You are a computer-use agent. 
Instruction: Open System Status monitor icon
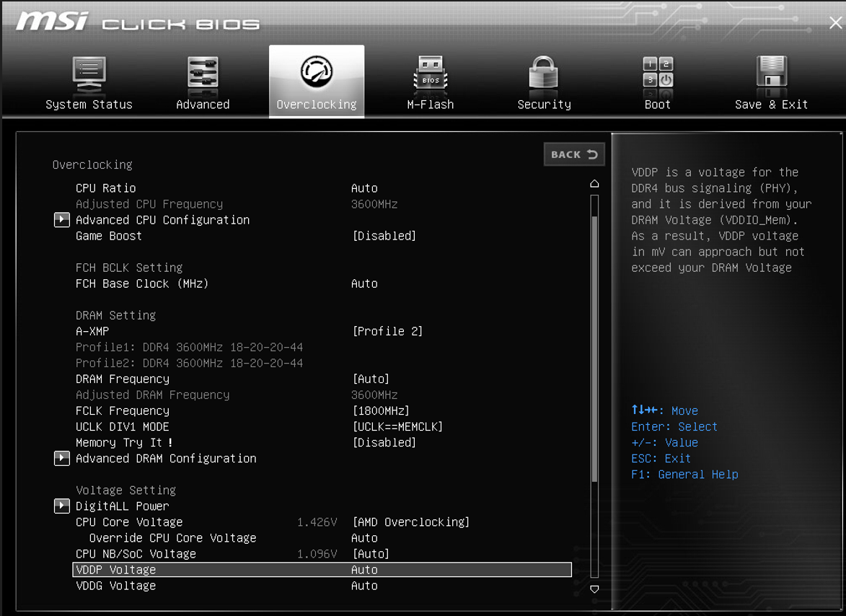(x=89, y=74)
